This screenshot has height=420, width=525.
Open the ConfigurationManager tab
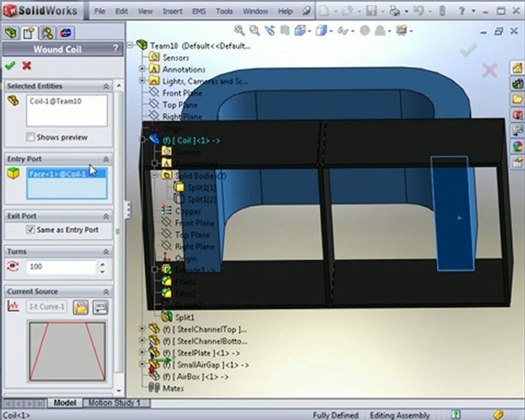tap(47, 33)
